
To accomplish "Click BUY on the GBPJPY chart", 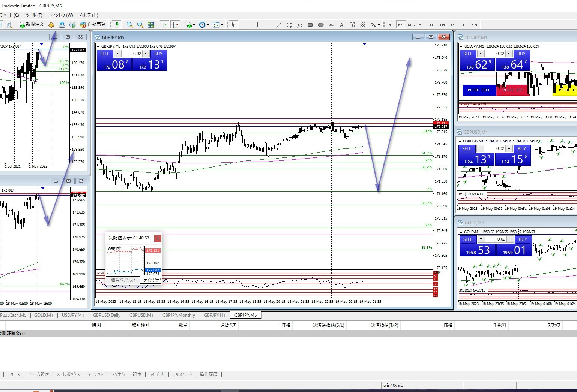I will 158,54.
